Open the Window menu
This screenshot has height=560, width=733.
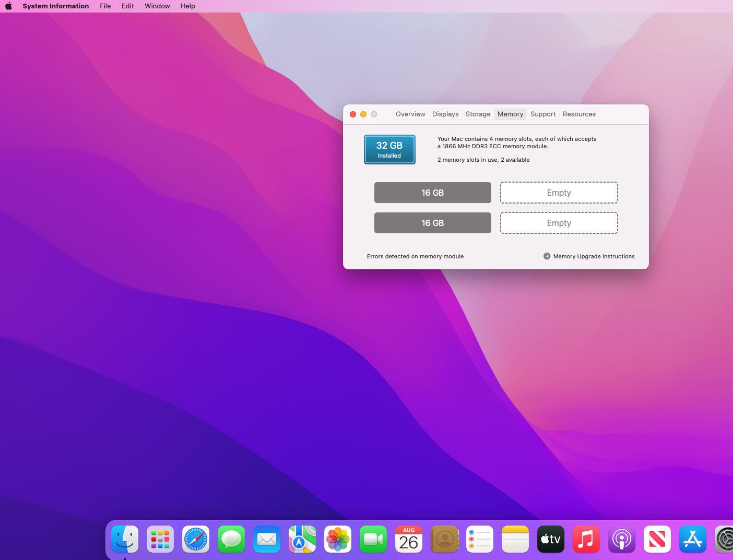point(157,6)
